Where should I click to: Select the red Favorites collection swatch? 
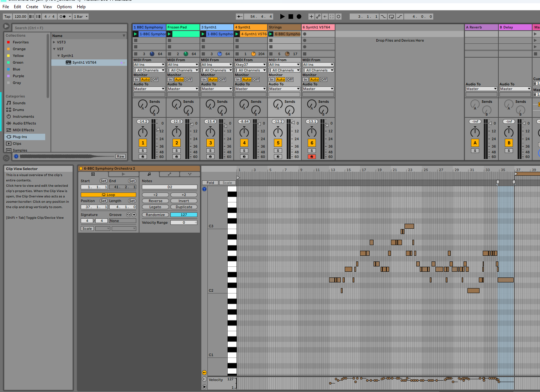click(x=9, y=42)
